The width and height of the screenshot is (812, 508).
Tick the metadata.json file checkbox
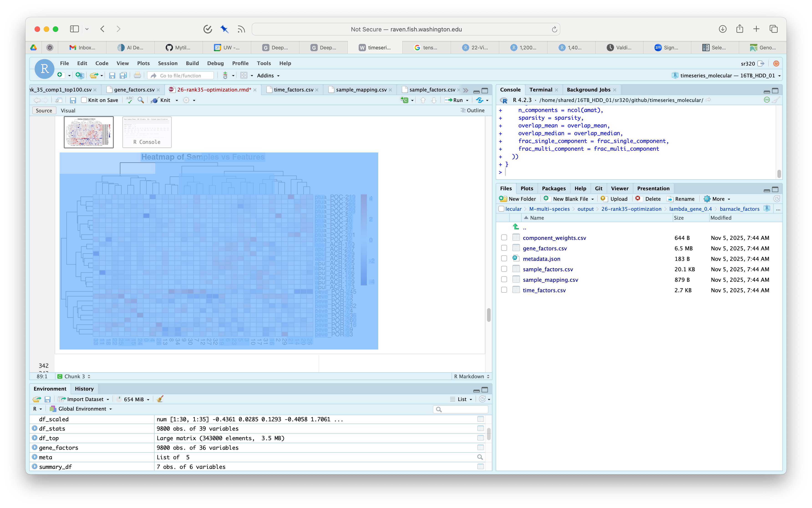click(x=504, y=259)
